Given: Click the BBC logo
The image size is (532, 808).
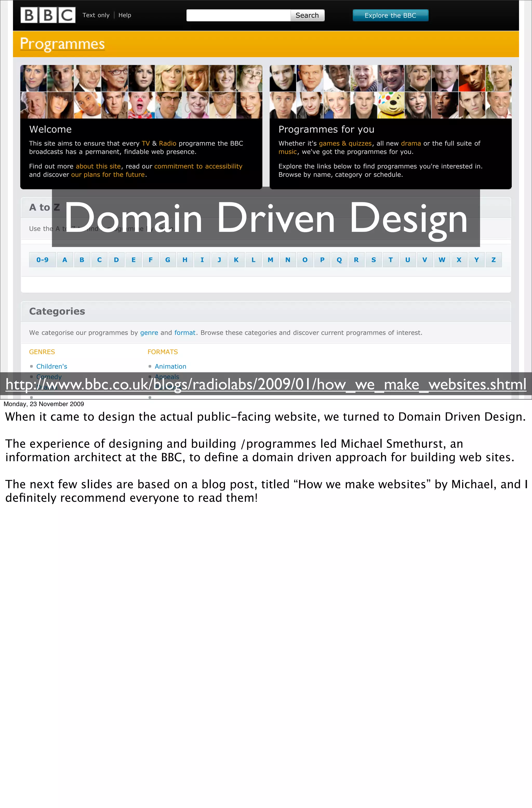Looking at the screenshot, I should 48,15.
